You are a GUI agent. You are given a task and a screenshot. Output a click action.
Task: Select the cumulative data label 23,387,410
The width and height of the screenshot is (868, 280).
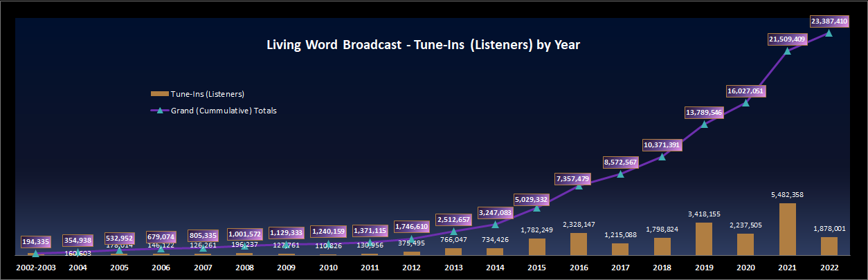click(x=829, y=21)
